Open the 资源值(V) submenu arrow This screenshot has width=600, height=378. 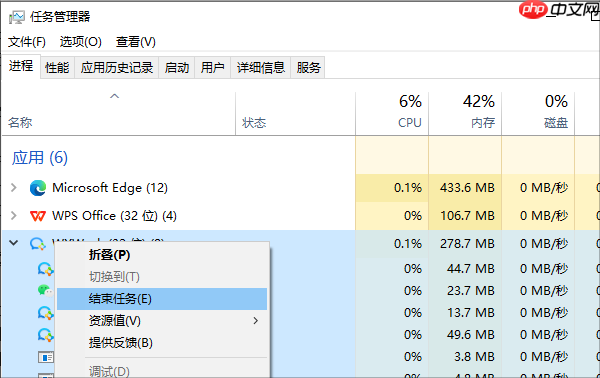[256, 321]
